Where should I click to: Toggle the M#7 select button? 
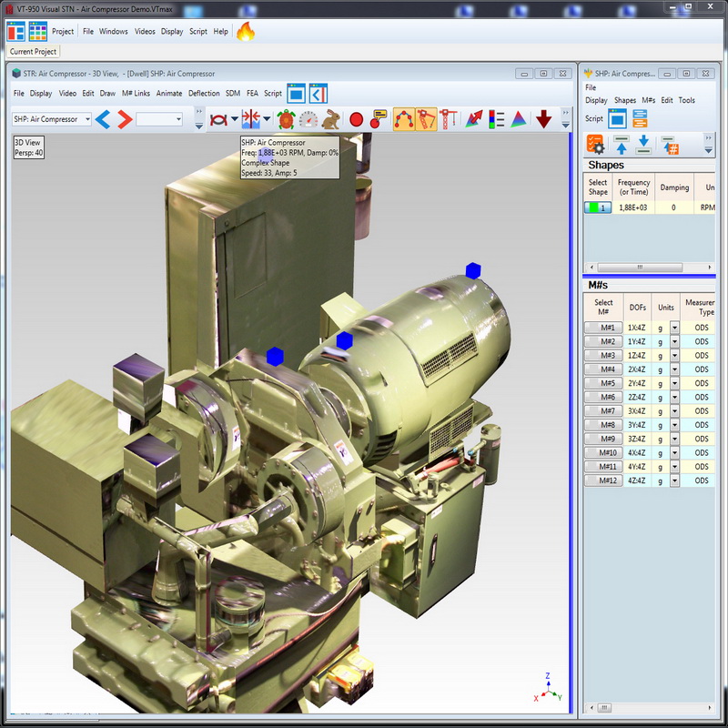[x=603, y=411]
